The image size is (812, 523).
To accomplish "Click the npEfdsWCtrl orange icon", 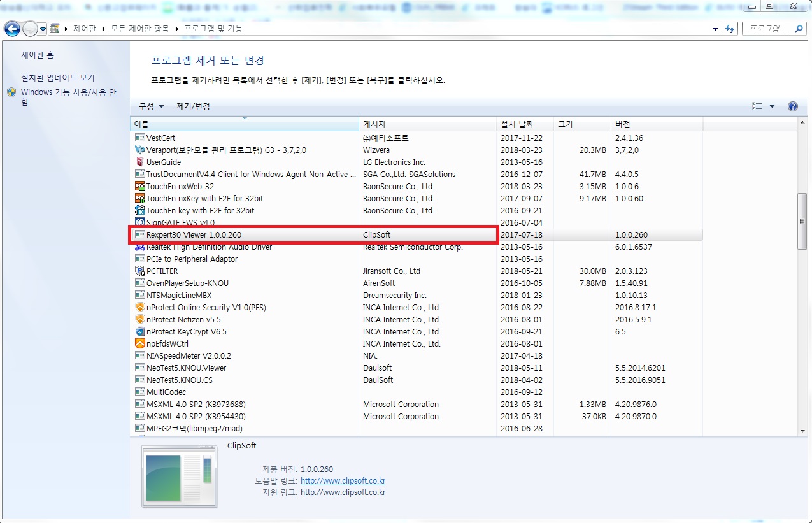I will click(140, 343).
